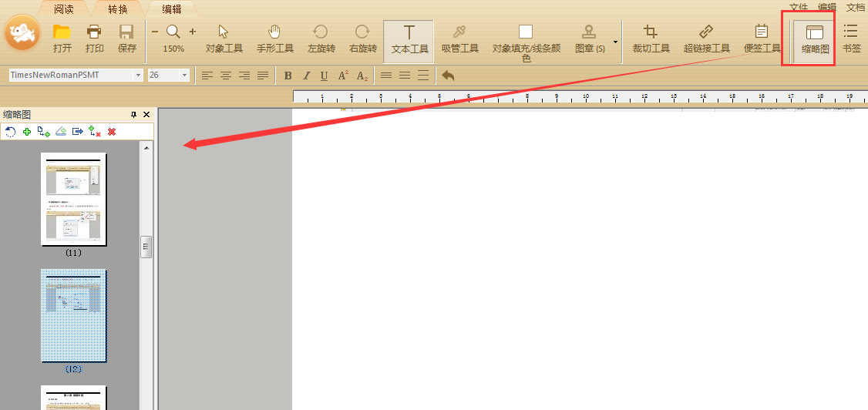Toggle italic formatting
The height and width of the screenshot is (410, 868).
(307, 76)
